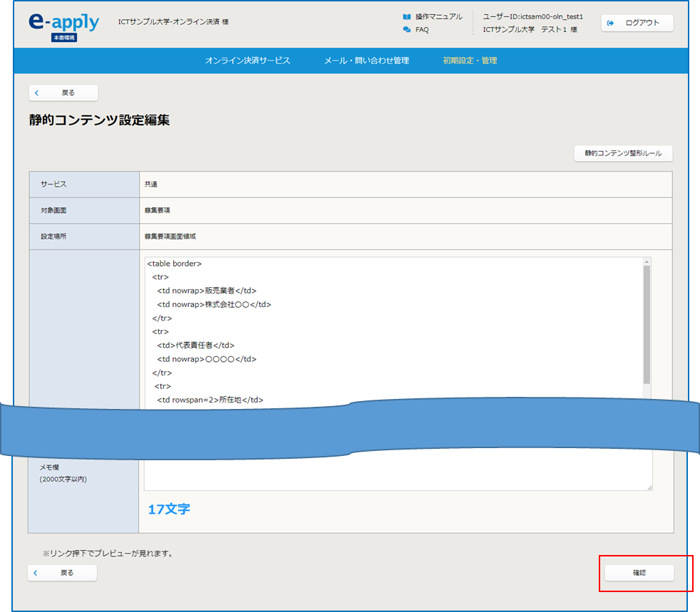Viewport: 700px width, 612px height.
Task: Click the memo text area resize handle
Action: pos(649,487)
